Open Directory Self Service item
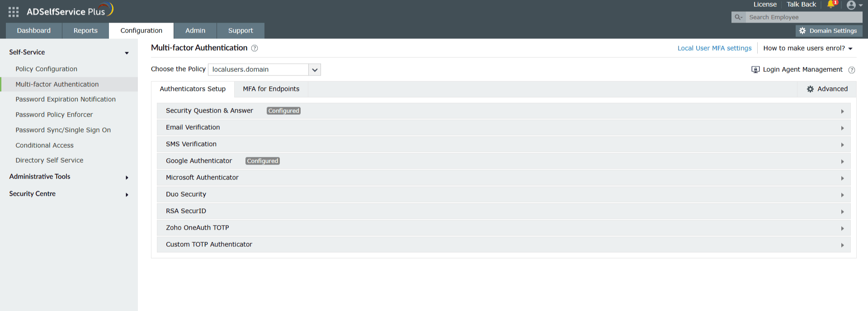868x311 pixels. tap(49, 160)
